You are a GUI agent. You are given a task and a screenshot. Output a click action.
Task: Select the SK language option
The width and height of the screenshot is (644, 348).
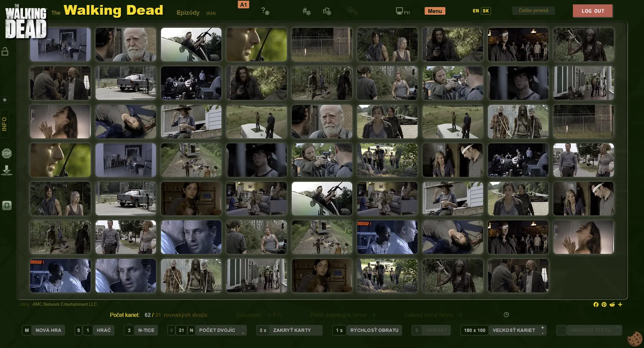coord(486,11)
